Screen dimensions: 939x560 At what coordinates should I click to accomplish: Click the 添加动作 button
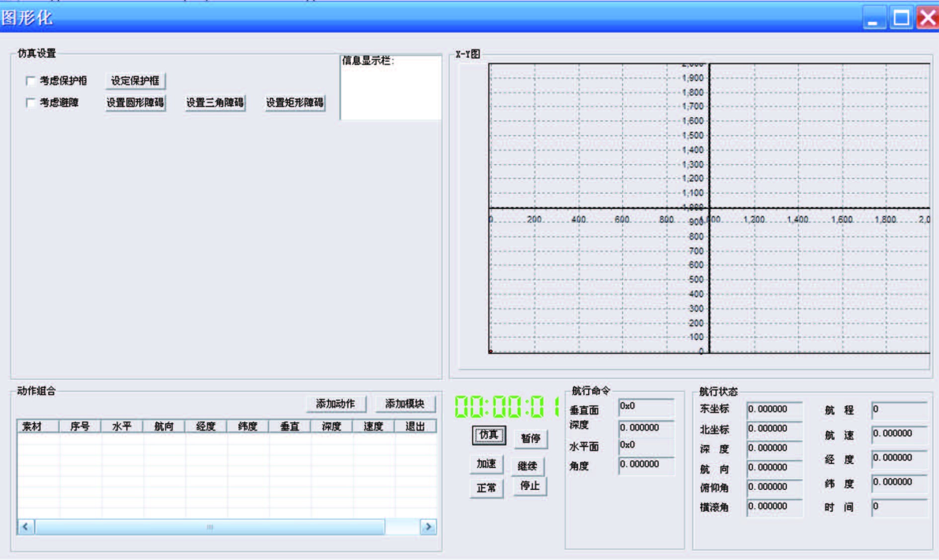tap(336, 403)
